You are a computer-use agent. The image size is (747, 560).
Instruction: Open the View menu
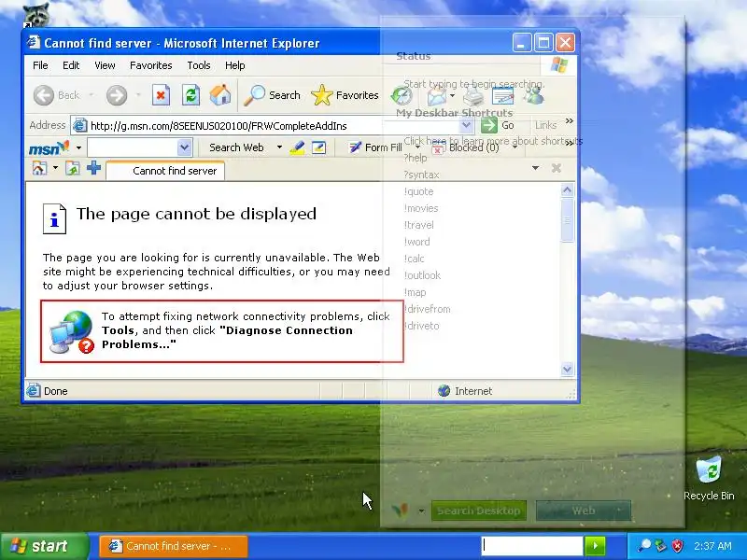click(105, 65)
